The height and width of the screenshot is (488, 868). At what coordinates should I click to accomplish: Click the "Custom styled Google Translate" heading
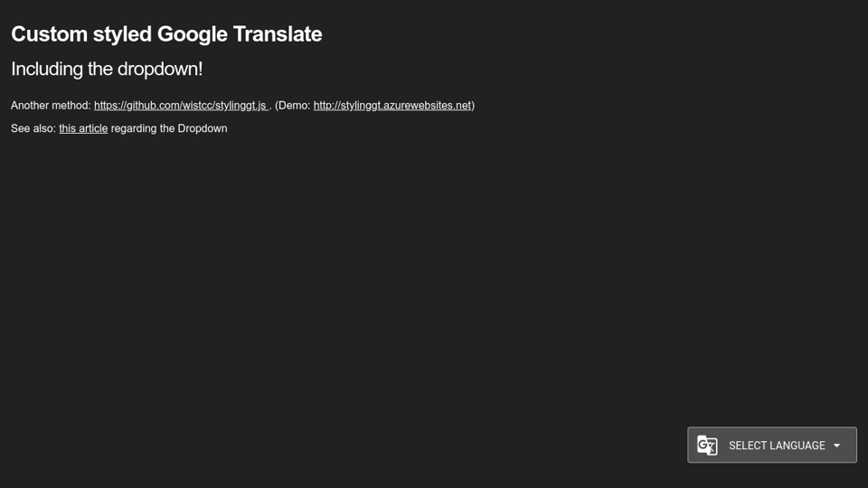[166, 34]
